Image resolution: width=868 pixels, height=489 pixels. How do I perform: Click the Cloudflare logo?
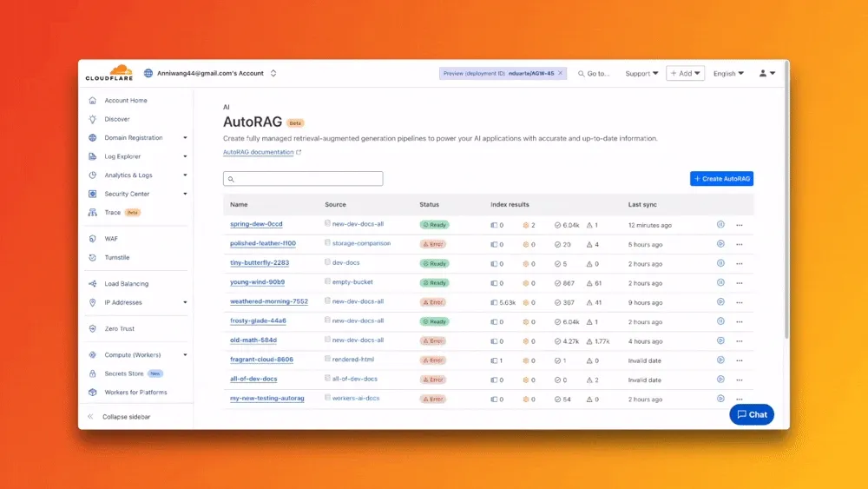[x=109, y=73]
